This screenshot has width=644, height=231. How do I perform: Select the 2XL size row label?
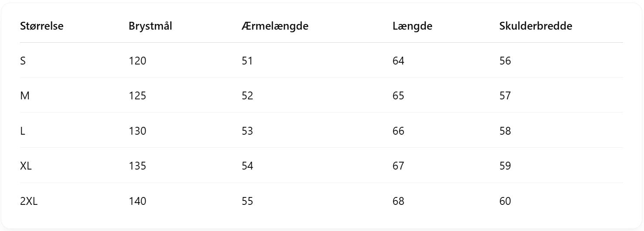pyautogui.click(x=29, y=201)
